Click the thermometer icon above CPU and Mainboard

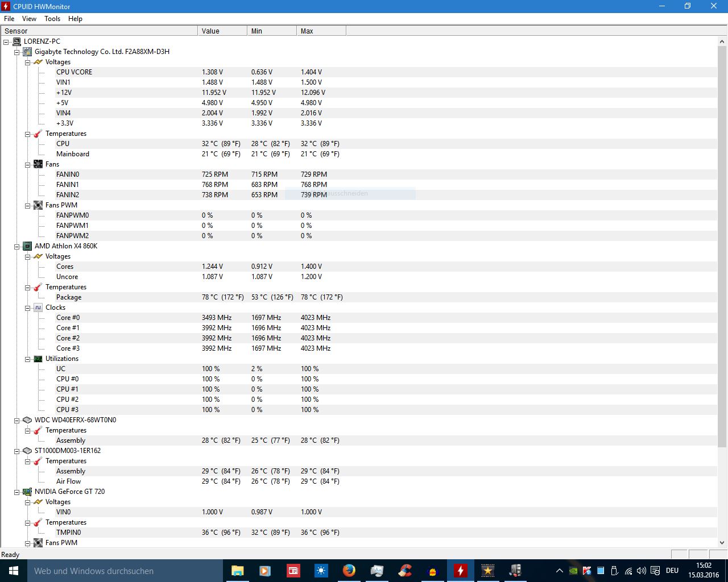(38, 134)
